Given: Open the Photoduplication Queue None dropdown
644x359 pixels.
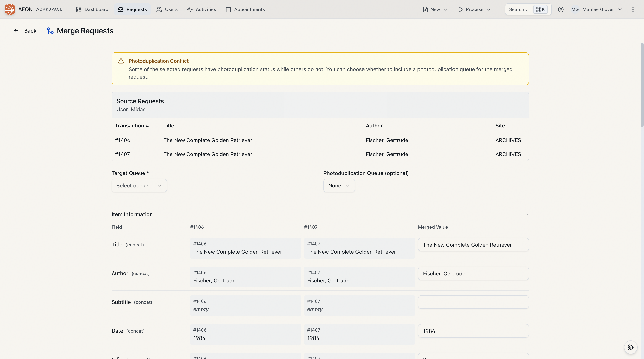Looking at the screenshot, I should pyautogui.click(x=339, y=185).
